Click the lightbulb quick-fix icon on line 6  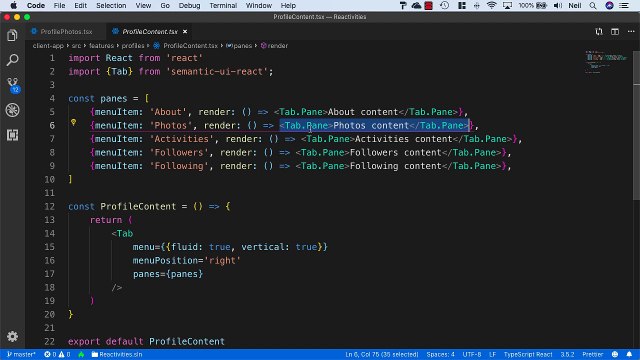73,122
